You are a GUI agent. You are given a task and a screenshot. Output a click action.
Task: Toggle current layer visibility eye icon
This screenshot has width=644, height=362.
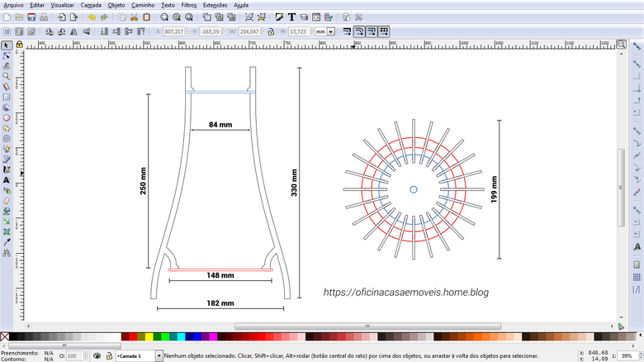(97, 355)
